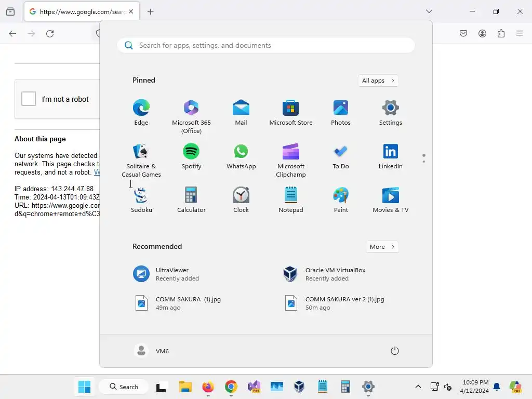The height and width of the screenshot is (399, 532).
Task: Open the pinned Notepad app
Action: (x=291, y=200)
